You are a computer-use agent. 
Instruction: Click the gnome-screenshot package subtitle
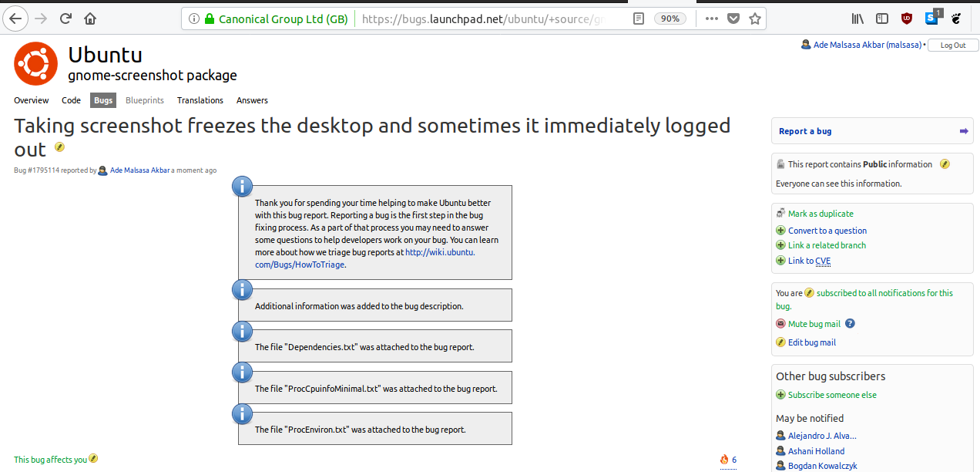click(x=153, y=76)
